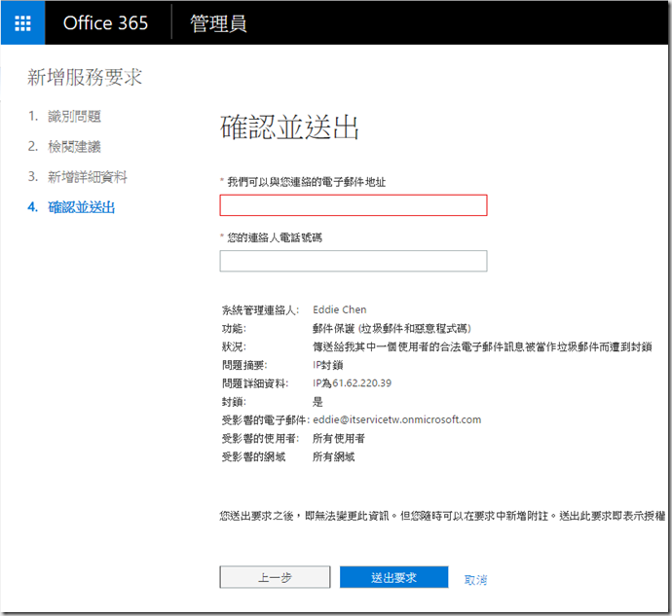This screenshot has height=616, width=672.
Task: Go to step 2 檢閱建議
Action: point(74,147)
